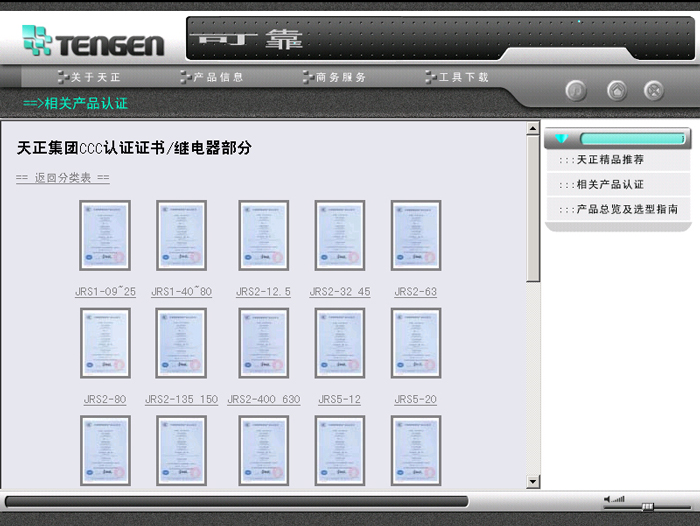This screenshot has height=526, width=700.
Task: Open the JRS1-40~80 certificate link
Action: point(181,292)
